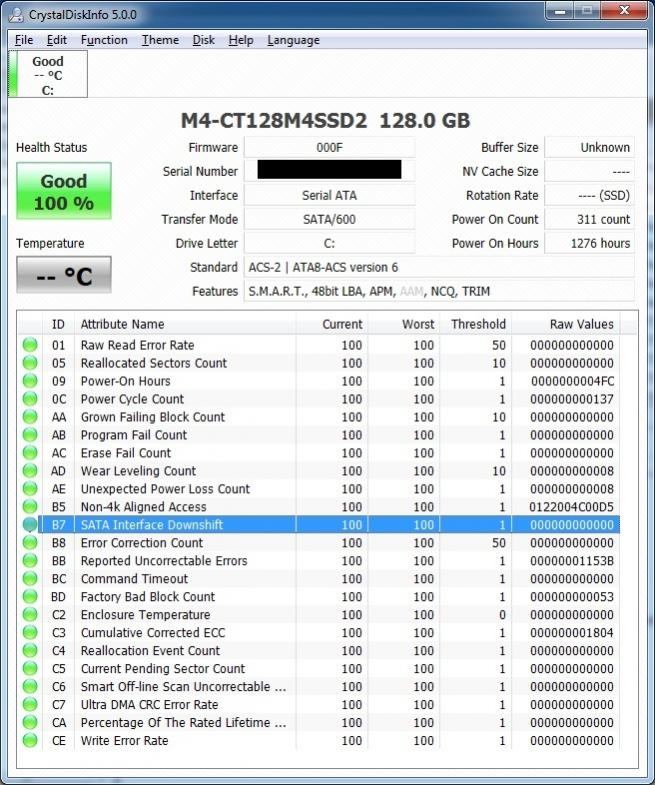Click status circle for Error Correction Count
The height and width of the screenshot is (785, 655).
click(30, 543)
